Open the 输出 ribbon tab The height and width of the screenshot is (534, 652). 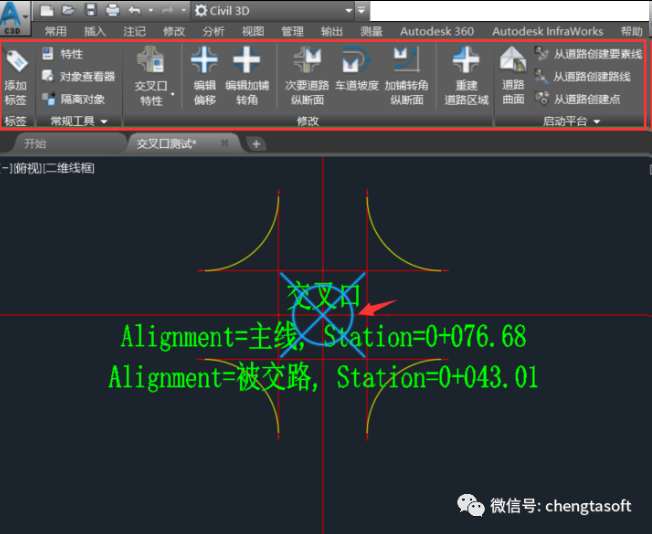332,31
